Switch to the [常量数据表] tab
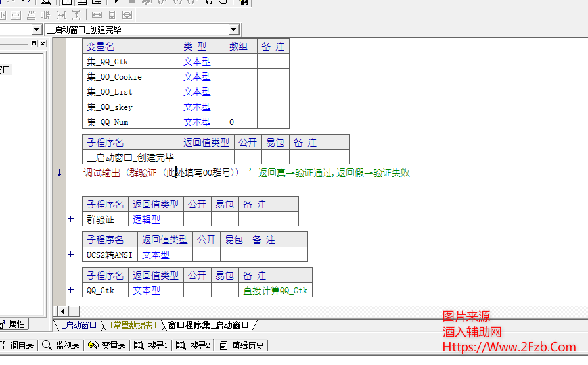 pyautogui.click(x=133, y=325)
